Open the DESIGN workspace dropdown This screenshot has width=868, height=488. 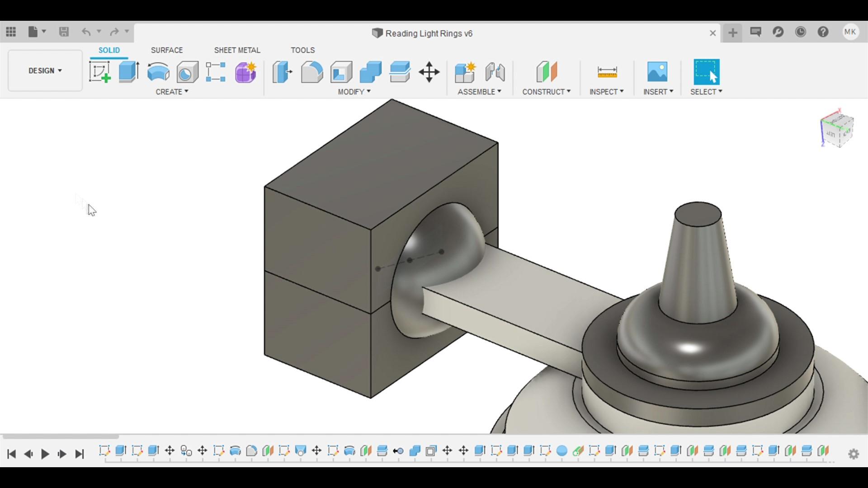pos(45,70)
